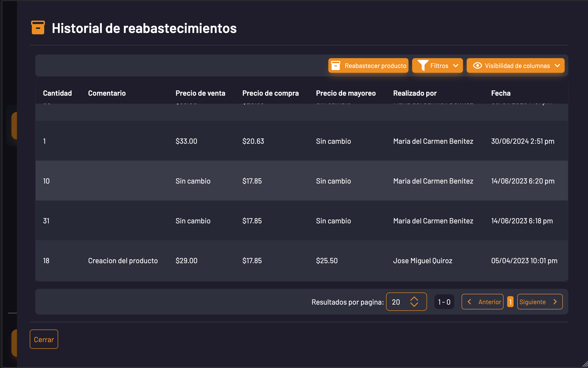Select page number 1 in pagination
Screen dimensions: 588x368
pos(510,302)
